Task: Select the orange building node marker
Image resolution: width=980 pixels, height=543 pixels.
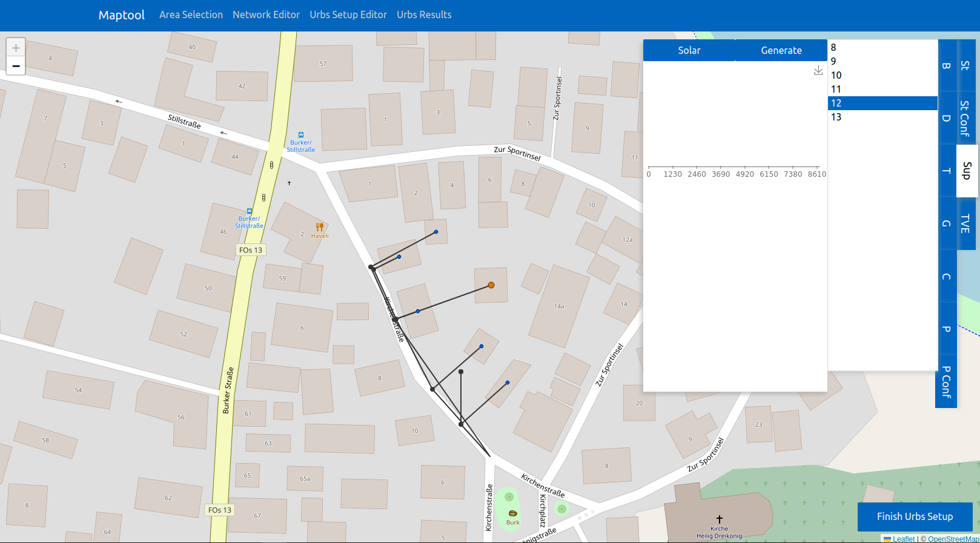Action: (x=491, y=285)
